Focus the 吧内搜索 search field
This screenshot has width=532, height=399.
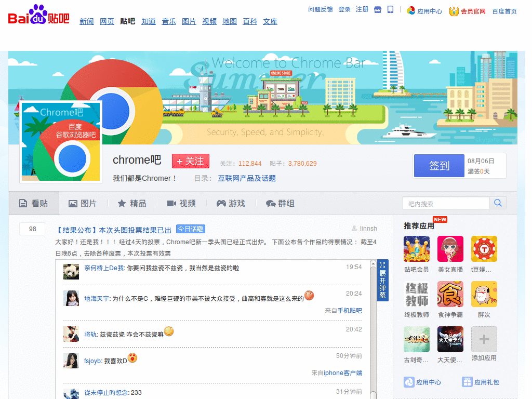446,203
